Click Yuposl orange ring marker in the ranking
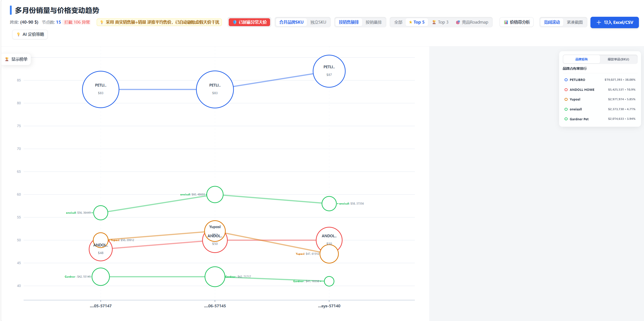 coord(566,99)
